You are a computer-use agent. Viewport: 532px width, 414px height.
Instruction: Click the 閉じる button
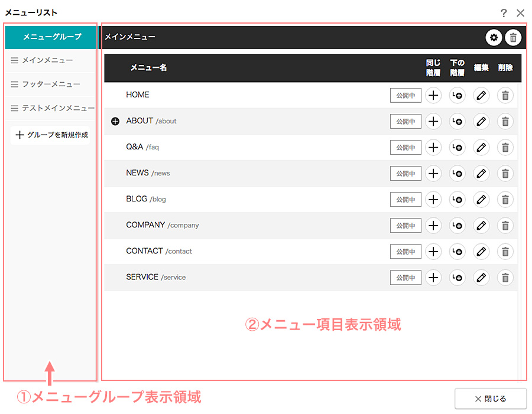(x=490, y=399)
